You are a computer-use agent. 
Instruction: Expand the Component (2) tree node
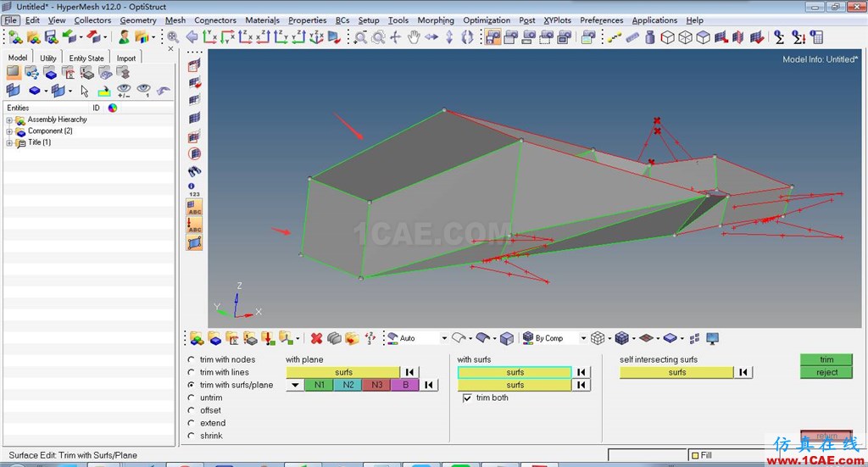(x=9, y=131)
